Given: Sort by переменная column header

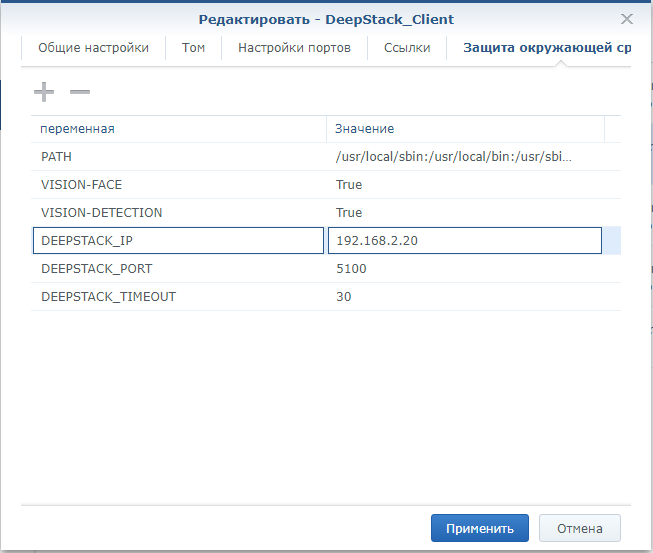Looking at the screenshot, I should [179, 129].
